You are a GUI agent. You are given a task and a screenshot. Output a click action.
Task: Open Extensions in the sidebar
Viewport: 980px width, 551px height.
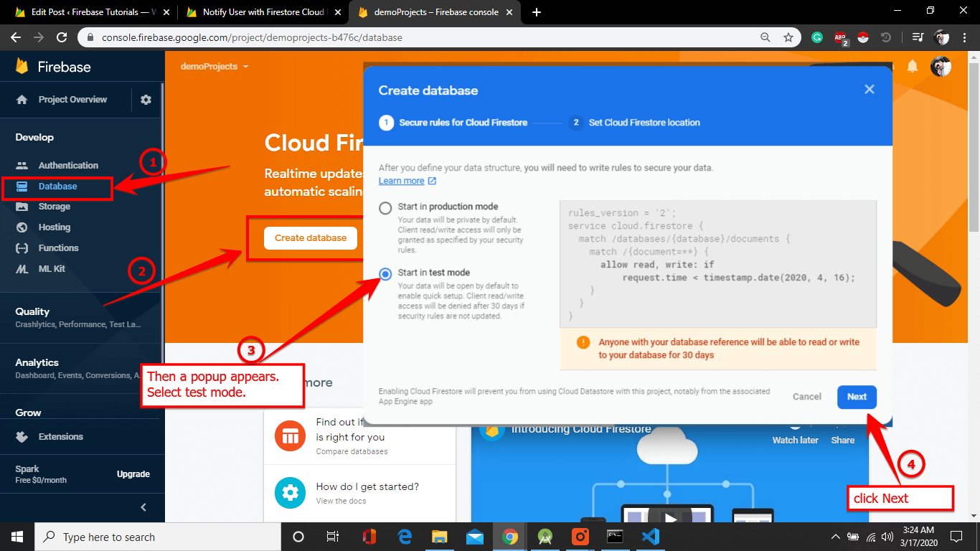(x=60, y=437)
